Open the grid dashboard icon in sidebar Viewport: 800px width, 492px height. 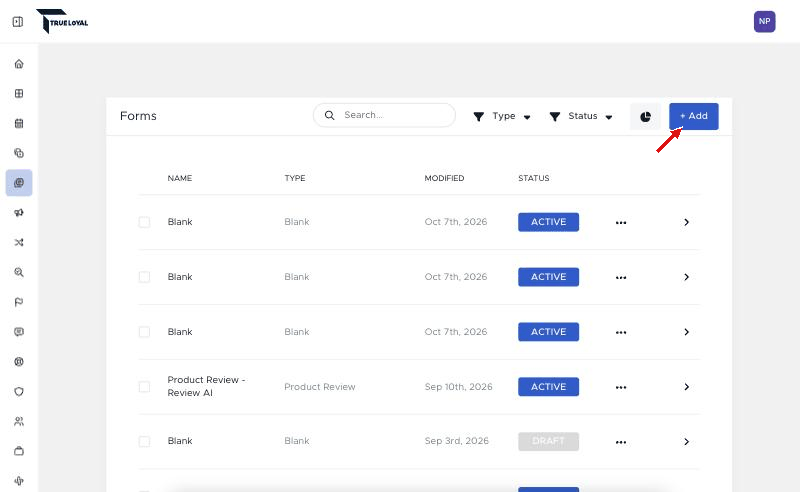point(19,93)
